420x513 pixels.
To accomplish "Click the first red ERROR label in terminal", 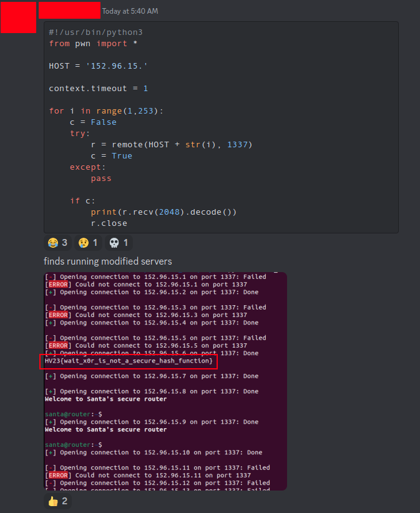I will pos(58,285).
